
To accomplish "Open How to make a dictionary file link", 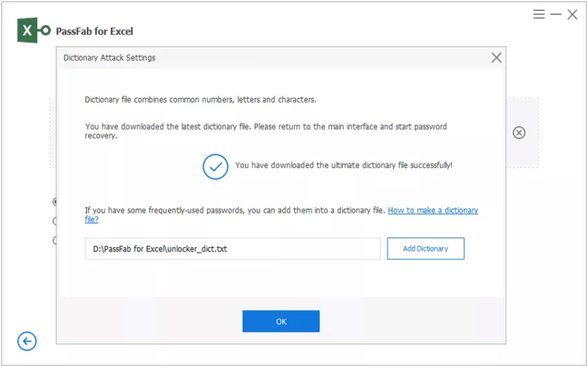I will (x=433, y=211).
